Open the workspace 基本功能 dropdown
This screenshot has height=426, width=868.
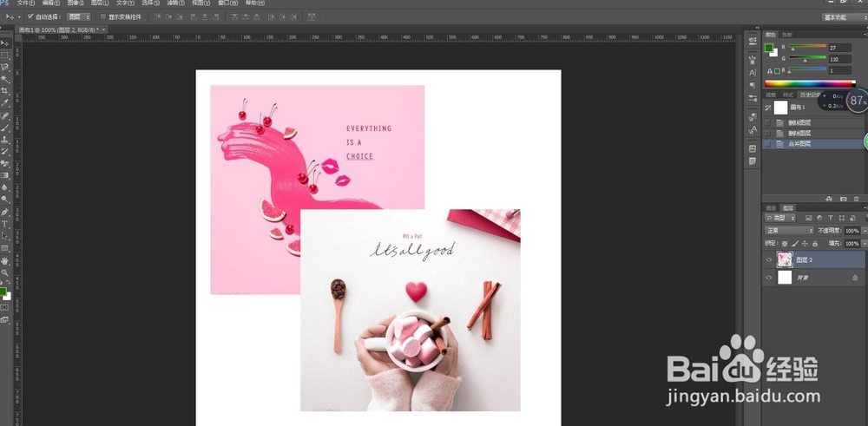tap(844, 17)
